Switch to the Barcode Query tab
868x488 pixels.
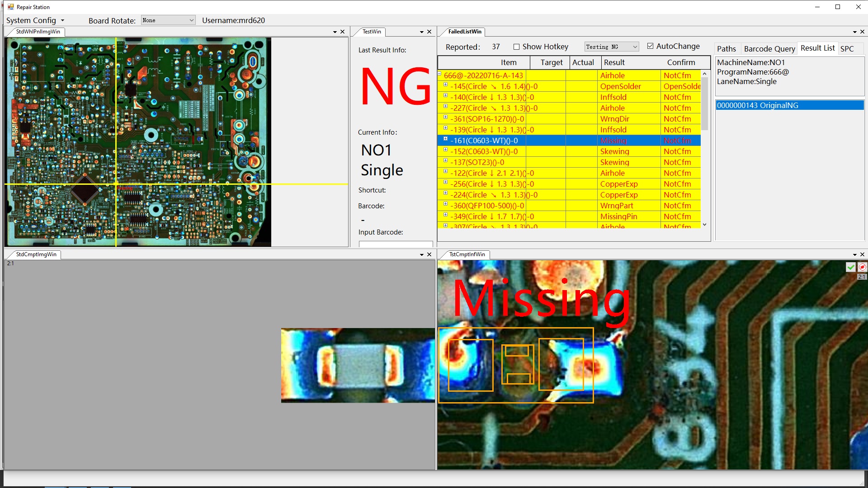(769, 49)
